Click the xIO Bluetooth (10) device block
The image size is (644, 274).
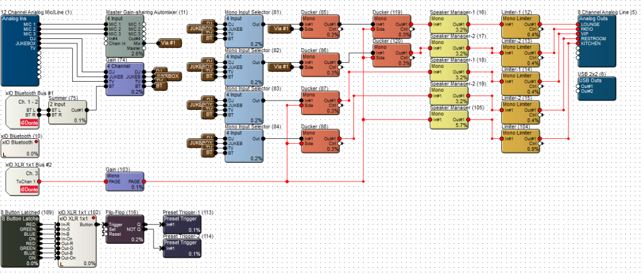pos(19,148)
